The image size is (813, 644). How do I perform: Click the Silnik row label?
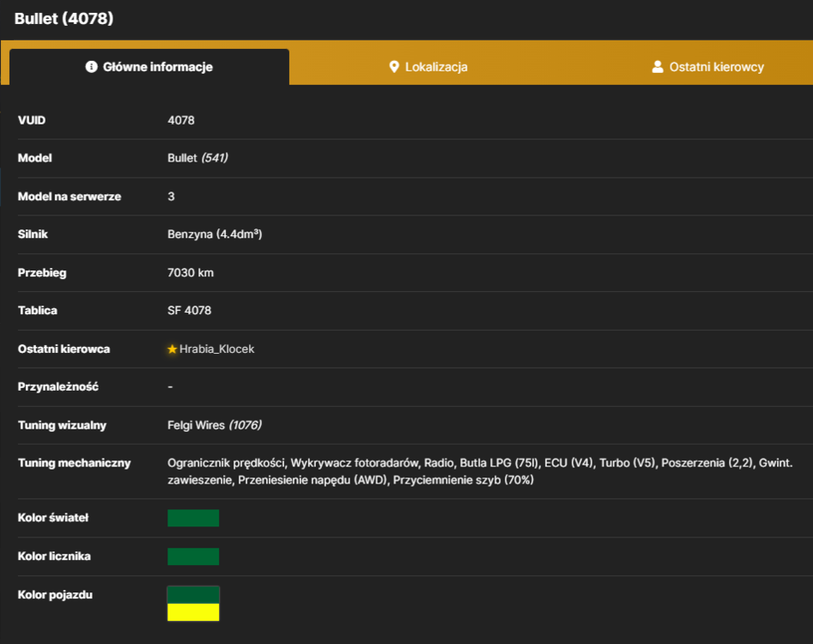(33, 234)
